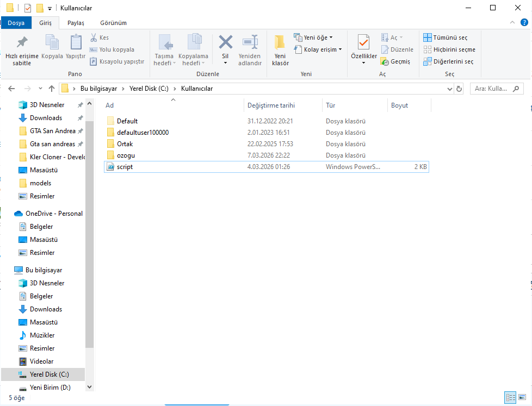
Task: Click Yolu kopyala in ribbon
Action: click(112, 49)
